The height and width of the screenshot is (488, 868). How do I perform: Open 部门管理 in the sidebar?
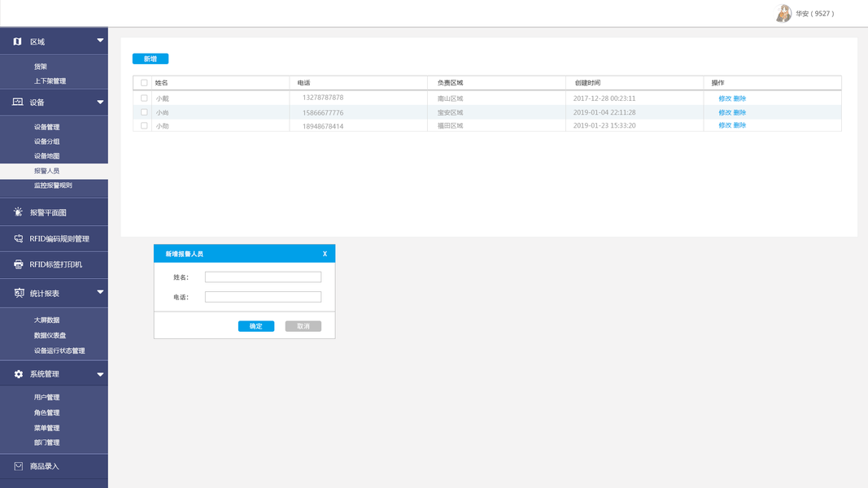point(46,442)
